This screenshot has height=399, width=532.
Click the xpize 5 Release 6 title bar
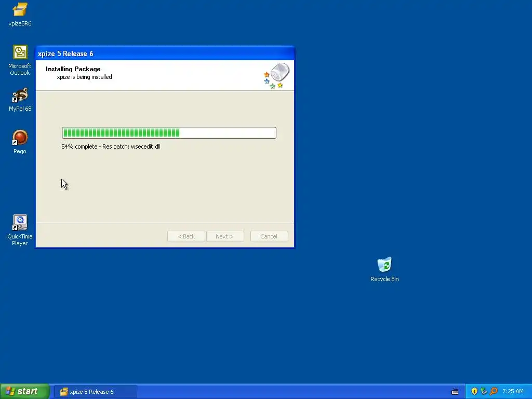(x=165, y=54)
